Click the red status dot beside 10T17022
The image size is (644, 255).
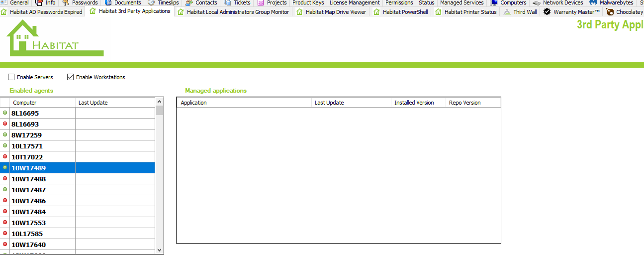coord(5,157)
